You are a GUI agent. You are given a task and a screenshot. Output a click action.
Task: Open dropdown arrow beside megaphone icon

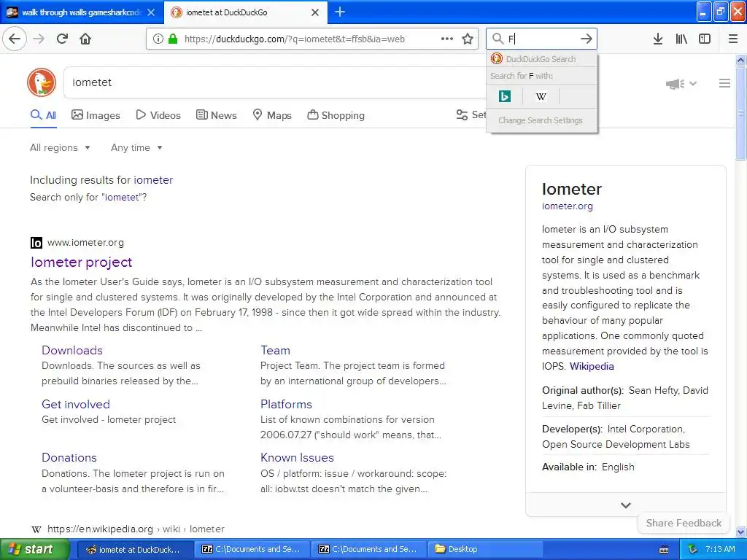(693, 84)
